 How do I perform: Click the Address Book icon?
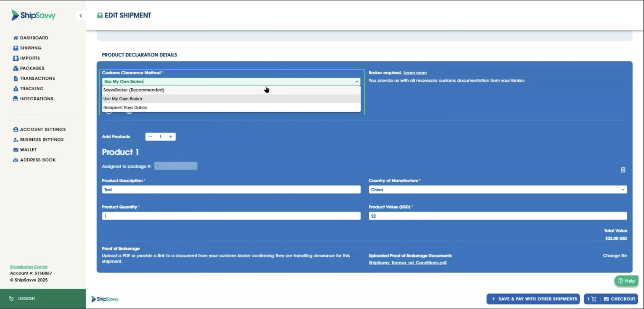[x=16, y=160]
